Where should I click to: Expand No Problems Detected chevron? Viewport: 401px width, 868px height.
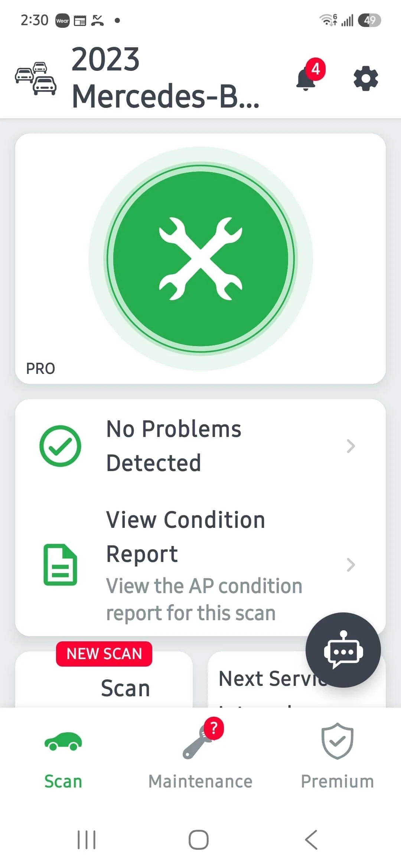(351, 446)
